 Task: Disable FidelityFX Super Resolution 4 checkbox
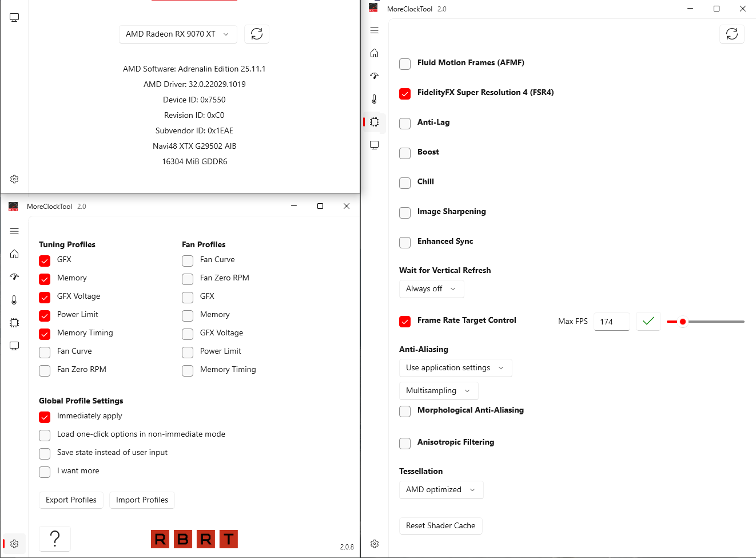(405, 93)
